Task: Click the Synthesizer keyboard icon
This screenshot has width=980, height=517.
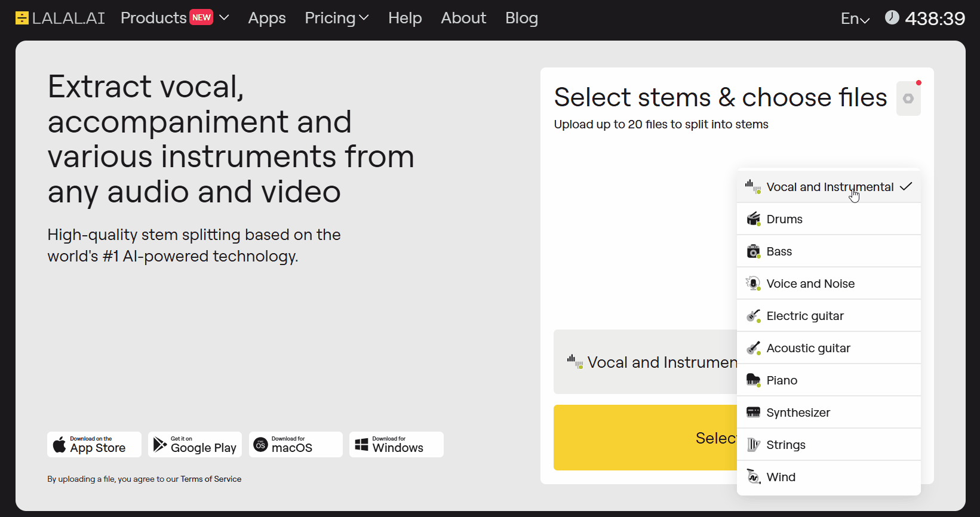Action: point(753,413)
